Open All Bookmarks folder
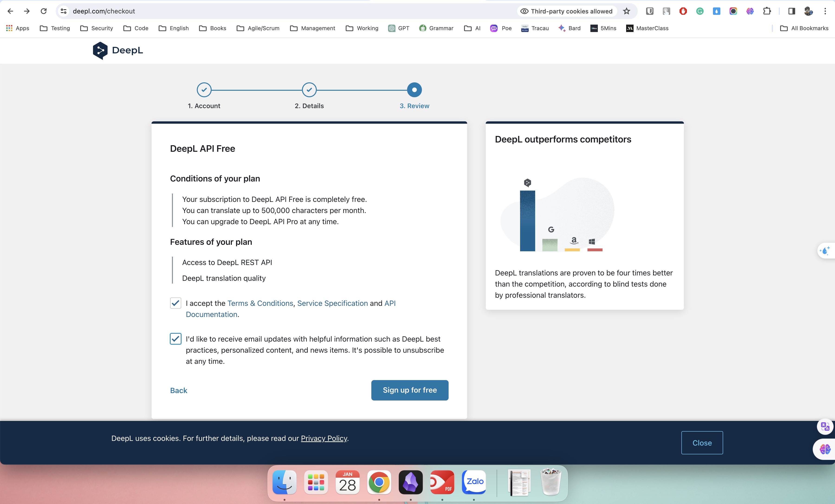Screen dimensions: 835x504 [804, 28]
